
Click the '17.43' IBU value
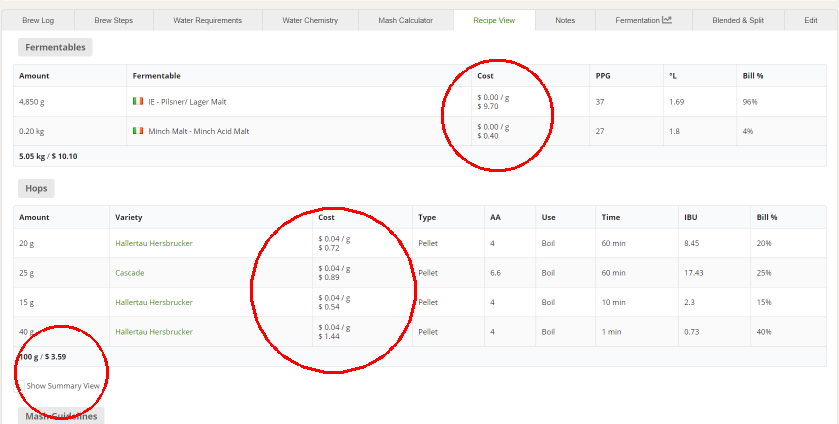click(693, 272)
